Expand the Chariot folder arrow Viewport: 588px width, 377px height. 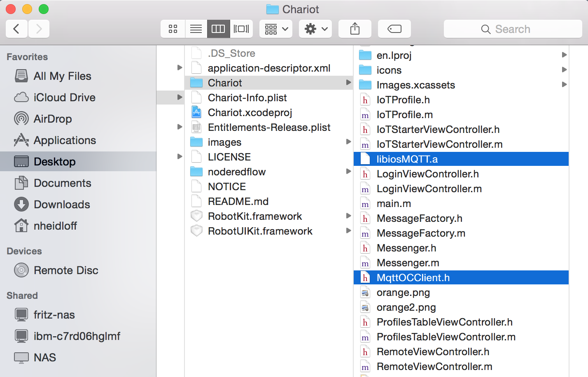[348, 83]
